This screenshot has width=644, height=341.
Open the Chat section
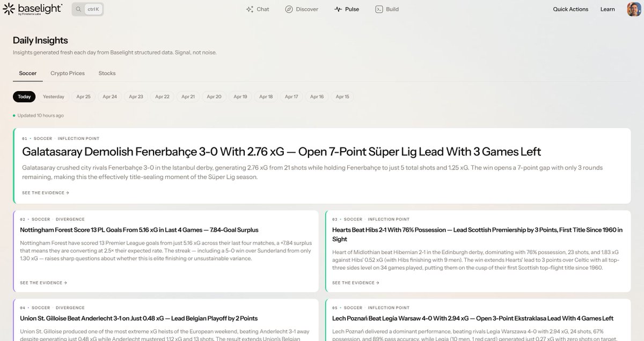point(258,9)
